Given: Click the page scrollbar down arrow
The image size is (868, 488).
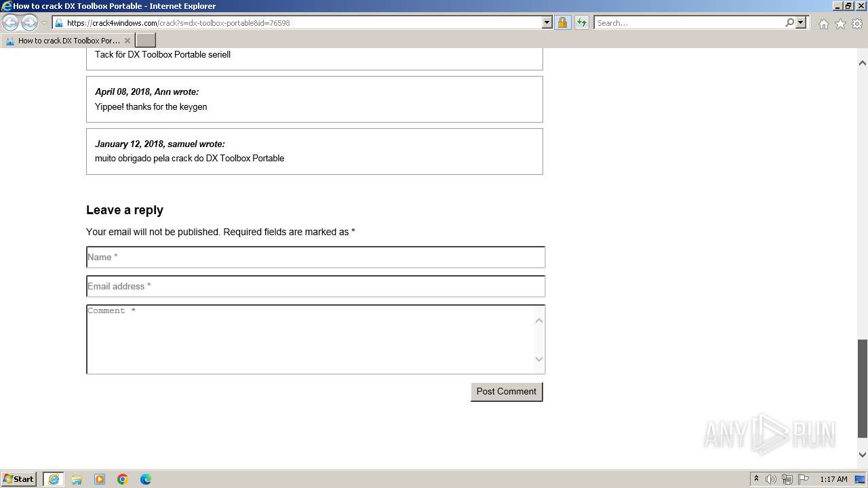Looking at the screenshot, I should pyautogui.click(x=863, y=455).
